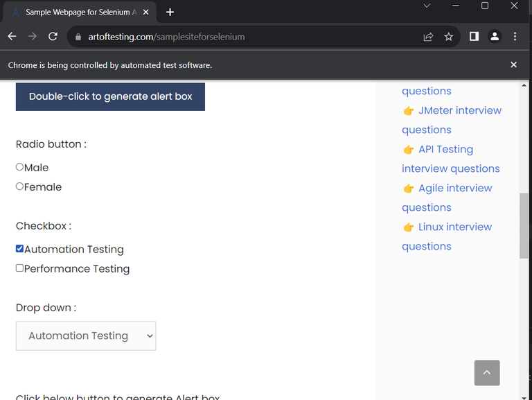Viewport: 532px width, 400px height.
Task: Dismiss the automated test software infobar
Action: 513,64
